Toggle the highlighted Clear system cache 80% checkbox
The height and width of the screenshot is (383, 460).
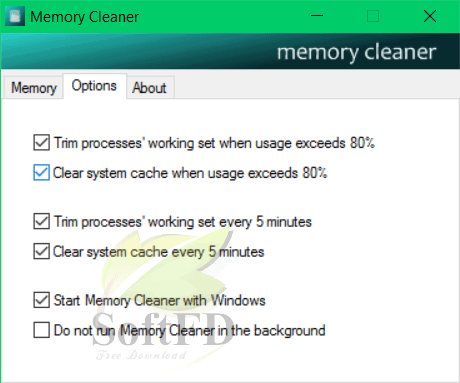[42, 172]
